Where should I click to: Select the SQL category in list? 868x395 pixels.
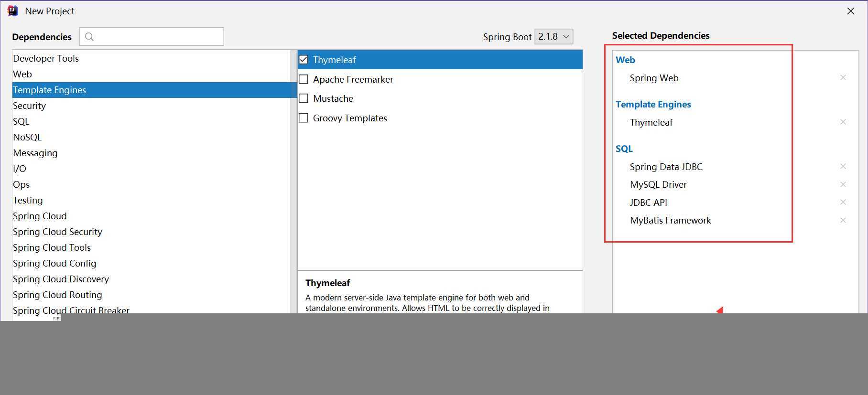[x=151, y=121]
